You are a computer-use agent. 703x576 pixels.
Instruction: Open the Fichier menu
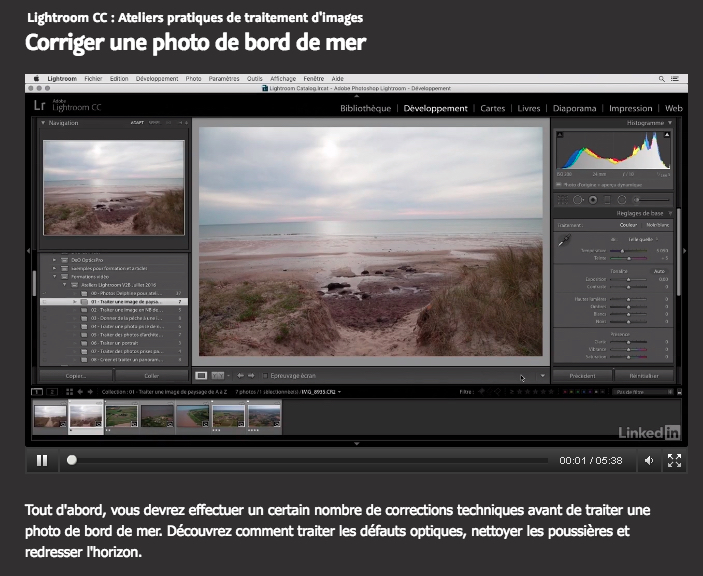pyautogui.click(x=93, y=78)
